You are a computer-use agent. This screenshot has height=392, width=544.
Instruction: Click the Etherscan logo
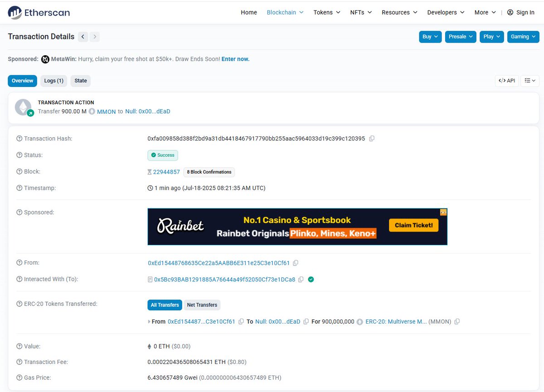coord(39,13)
